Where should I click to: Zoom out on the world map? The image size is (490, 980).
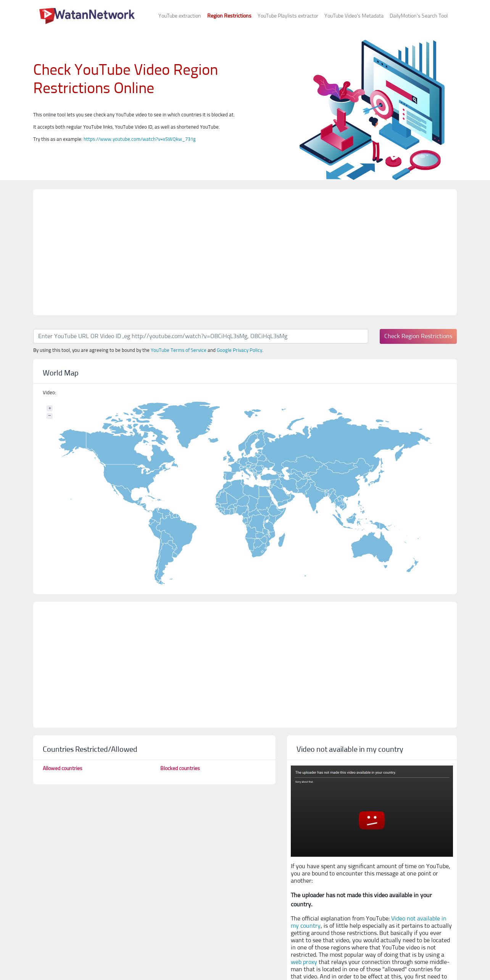[x=50, y=416]
